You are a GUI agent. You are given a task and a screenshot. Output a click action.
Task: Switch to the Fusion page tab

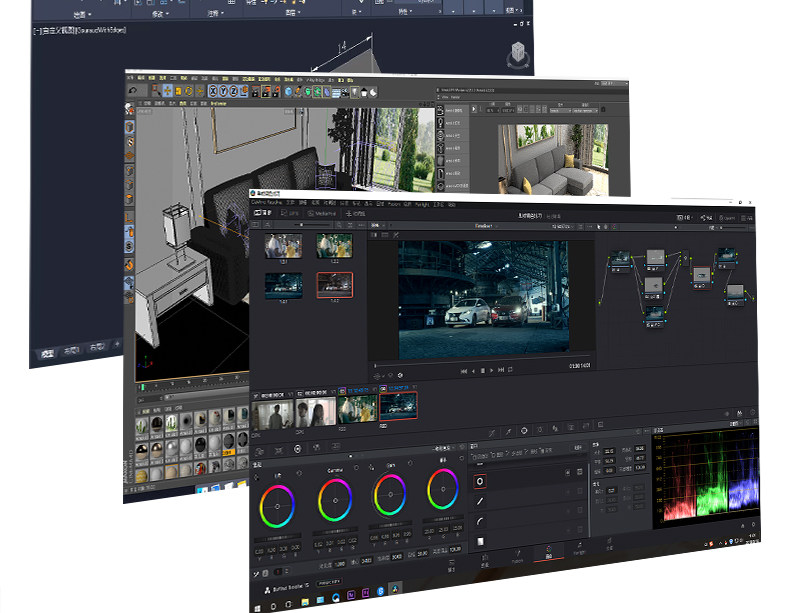coord(517,557)
